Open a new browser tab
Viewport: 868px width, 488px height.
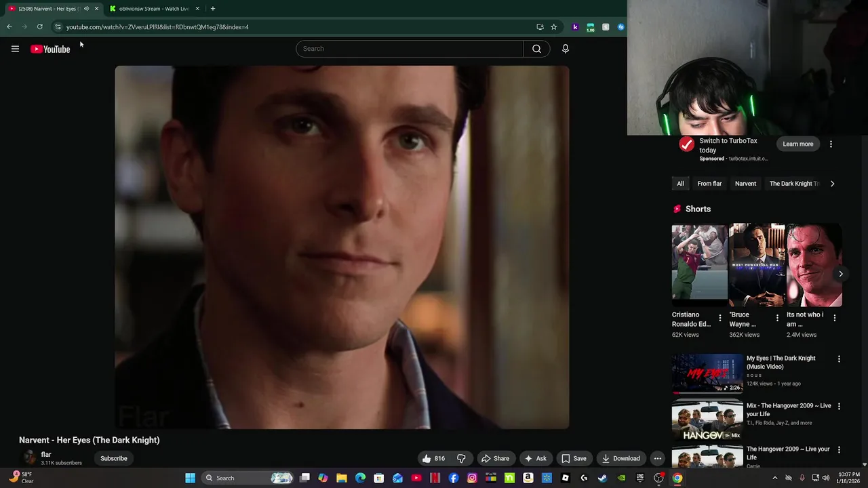tap(213, 9)
